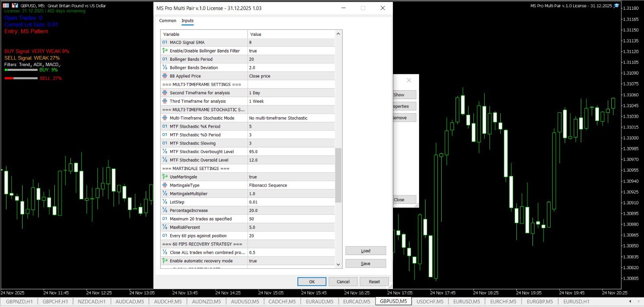Edit the MACD Signal SMA value 9
644x307 pixels.
click(x=291, y=42)
